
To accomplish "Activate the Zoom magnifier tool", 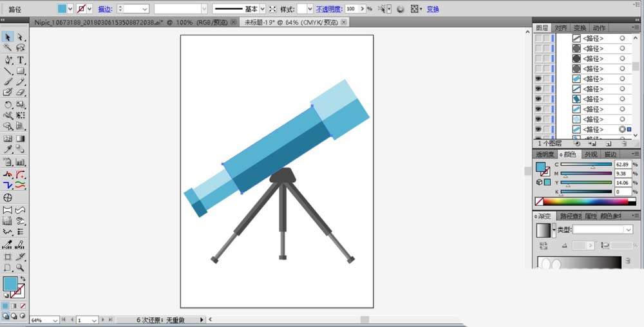I will coord(21,267).
